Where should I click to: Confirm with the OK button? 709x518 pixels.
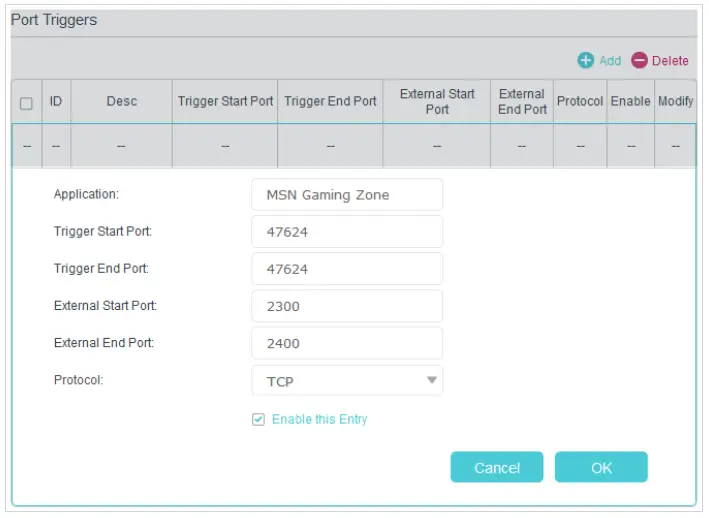point(601,467)
